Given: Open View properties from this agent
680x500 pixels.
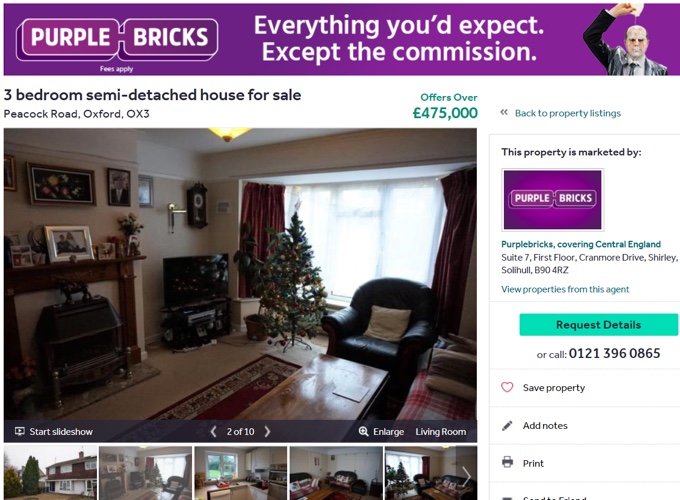Looking at the screenshot, I should tap(565, 289).
